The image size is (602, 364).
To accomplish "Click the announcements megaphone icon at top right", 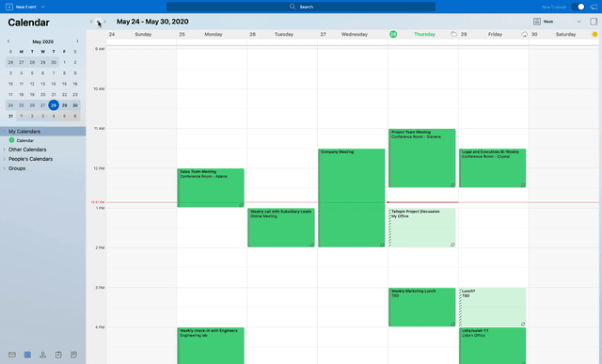I will tap(594, 7).
